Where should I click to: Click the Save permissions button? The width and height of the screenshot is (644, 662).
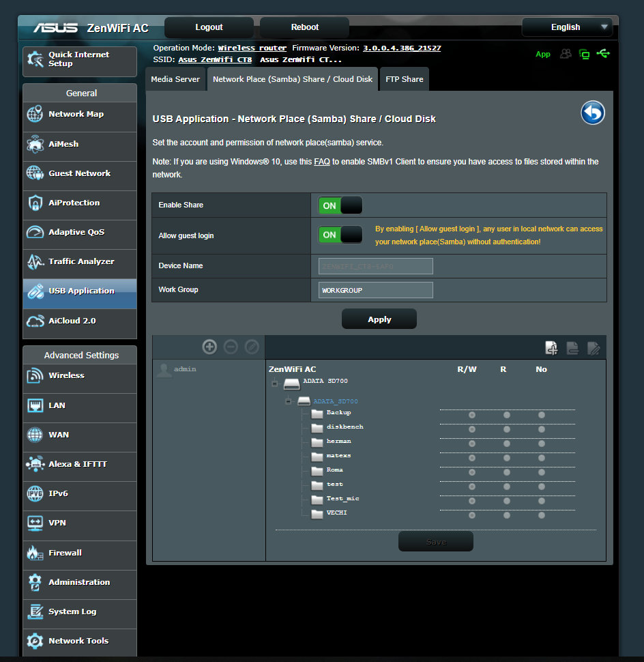[x=435, y=542]
